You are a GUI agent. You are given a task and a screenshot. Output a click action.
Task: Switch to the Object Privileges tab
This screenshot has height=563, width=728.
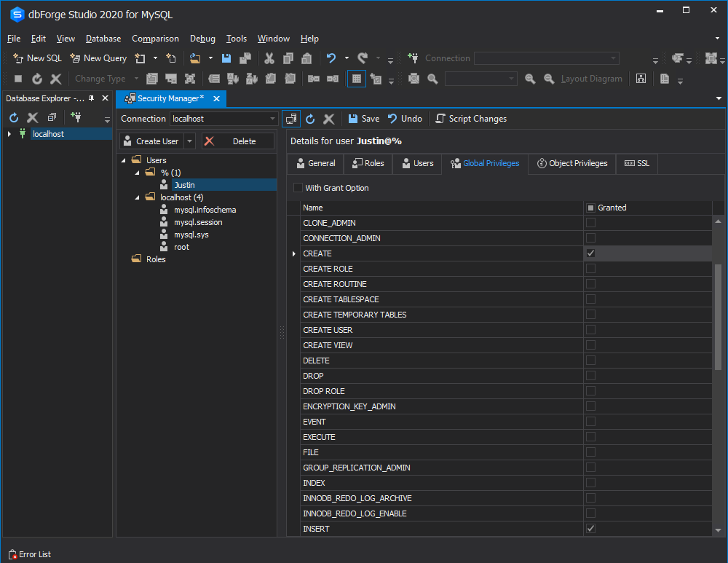coord(572,164)
